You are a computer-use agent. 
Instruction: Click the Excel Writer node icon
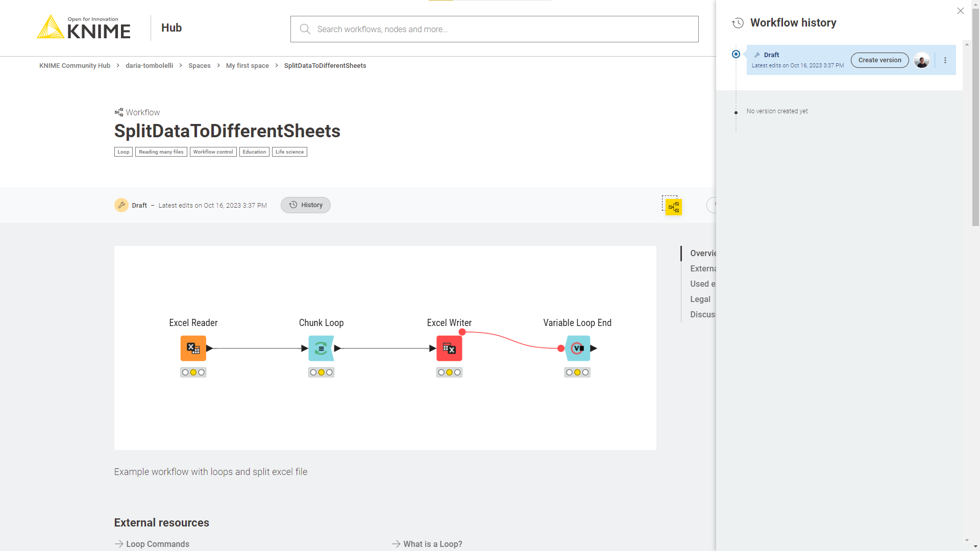[x=449, y=348]
